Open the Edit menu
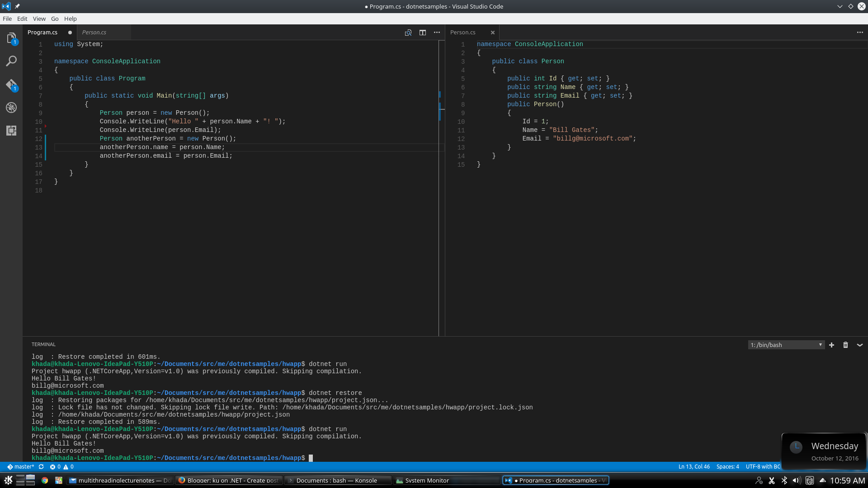868x488 pixels. (22, 19)
